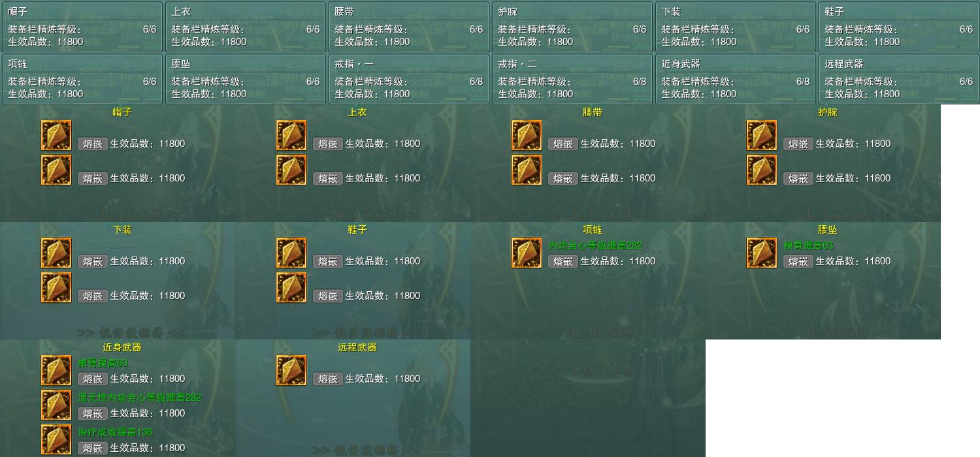Click the second gem icon under 下装

(56, 288)
